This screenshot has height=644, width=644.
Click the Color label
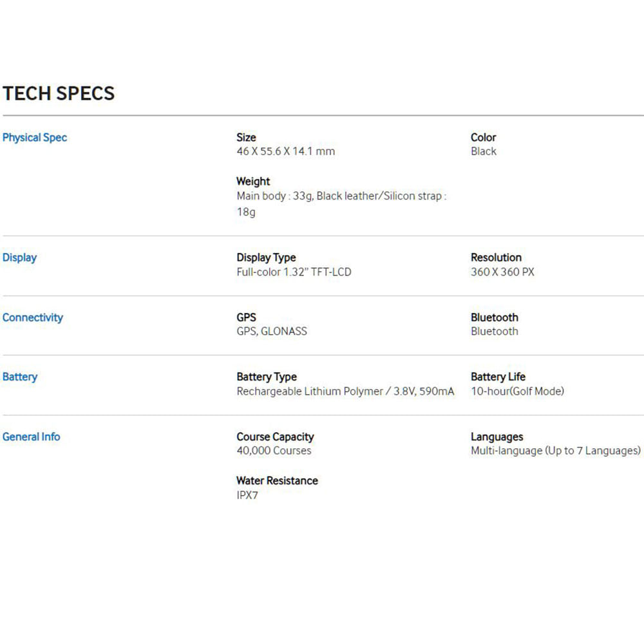click(x=483, y=137)
